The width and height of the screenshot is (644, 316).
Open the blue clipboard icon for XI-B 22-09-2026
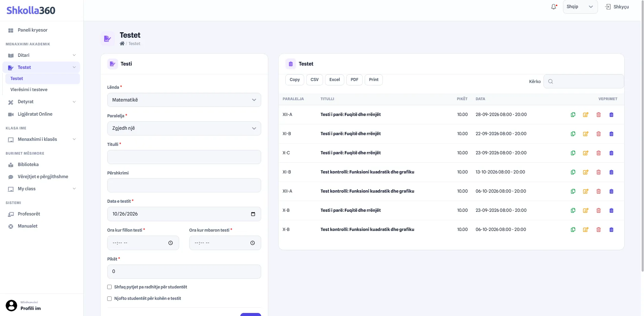[611, 134]
